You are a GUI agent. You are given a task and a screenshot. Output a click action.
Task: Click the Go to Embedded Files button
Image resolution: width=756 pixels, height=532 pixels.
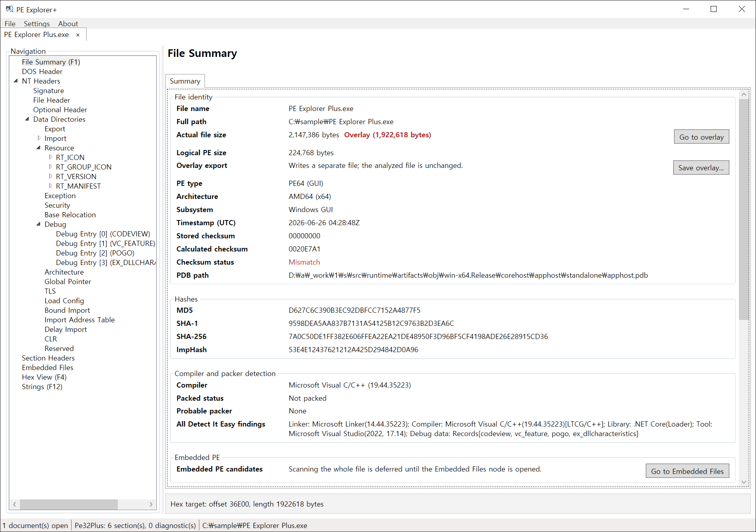coord(688,471)
